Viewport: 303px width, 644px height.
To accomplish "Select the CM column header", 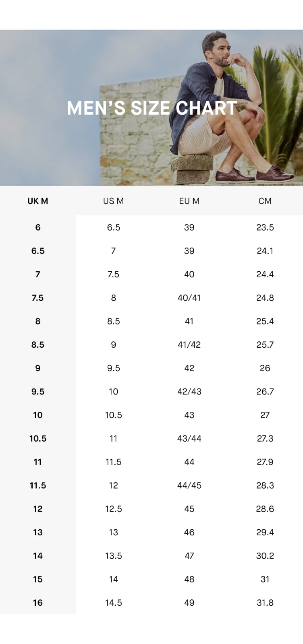I will (x=265, y=201).
